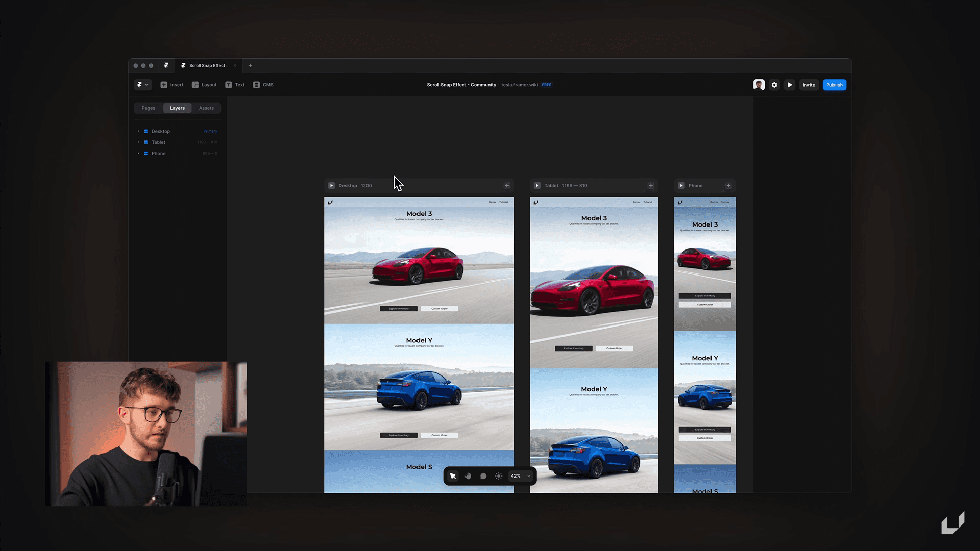Click the Preview play button
Viewport: 980px width, 551px height.
pos(790,85)
